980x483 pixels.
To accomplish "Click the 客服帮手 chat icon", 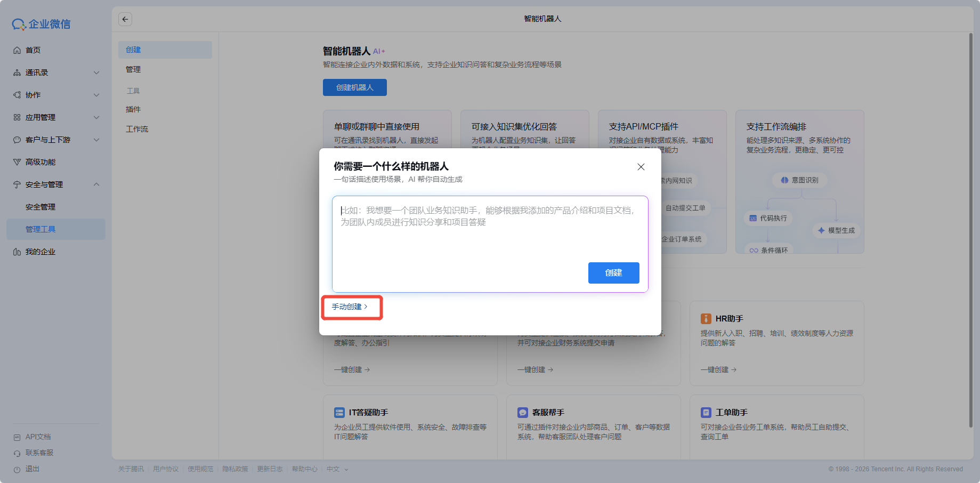I will 522,413.
